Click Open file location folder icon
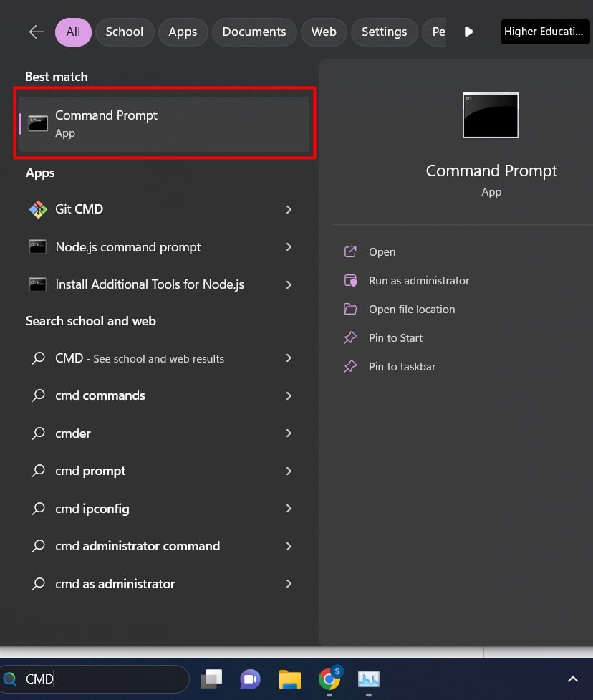This screenshot has height=700, width=593. pos(350,310)
